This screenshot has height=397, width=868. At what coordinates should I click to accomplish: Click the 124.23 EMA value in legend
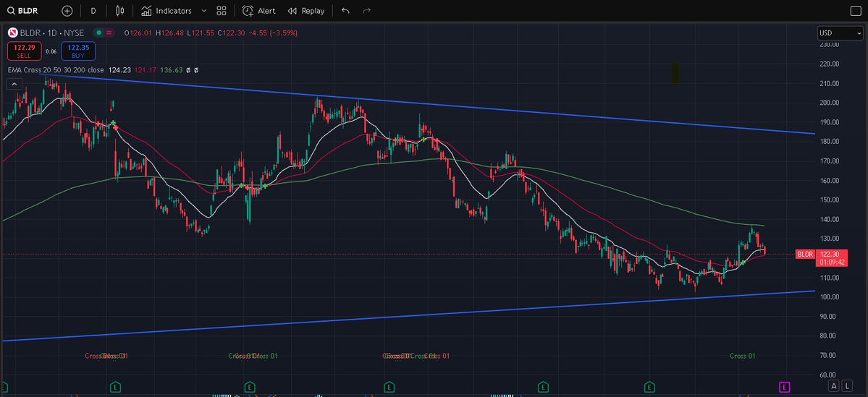click(x=119, y=70)
